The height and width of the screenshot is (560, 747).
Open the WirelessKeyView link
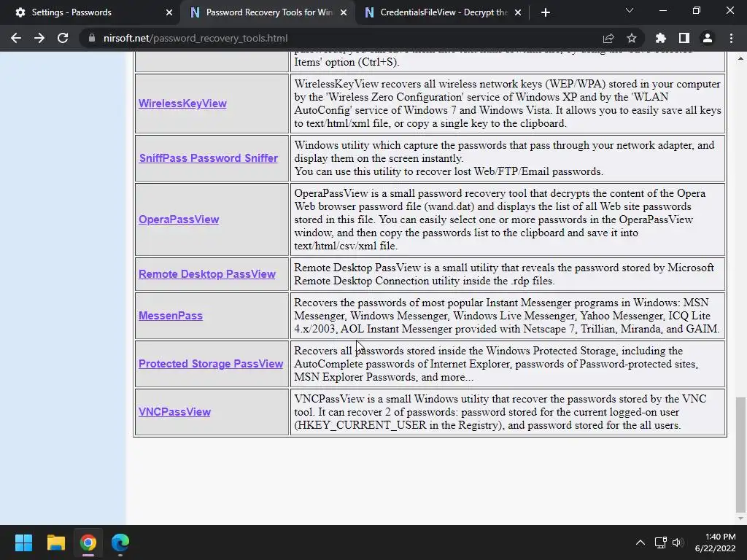pyautogui.click(x=182, y=104)
